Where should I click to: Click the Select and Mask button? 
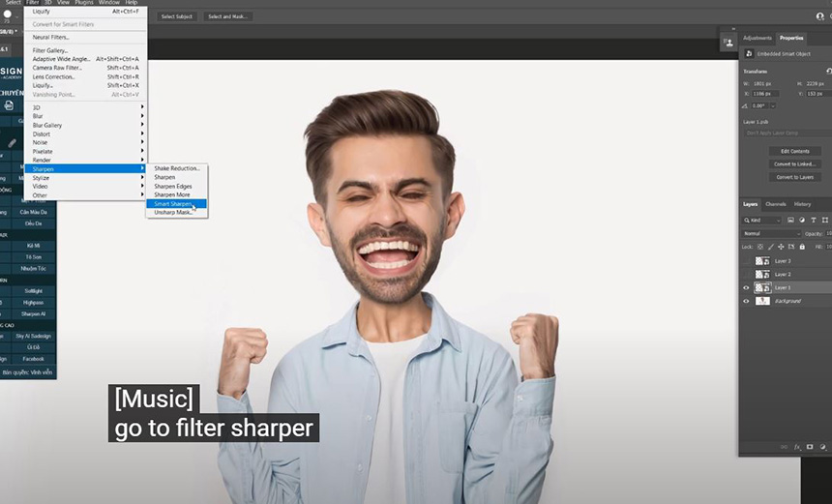(x=227, y=16)
